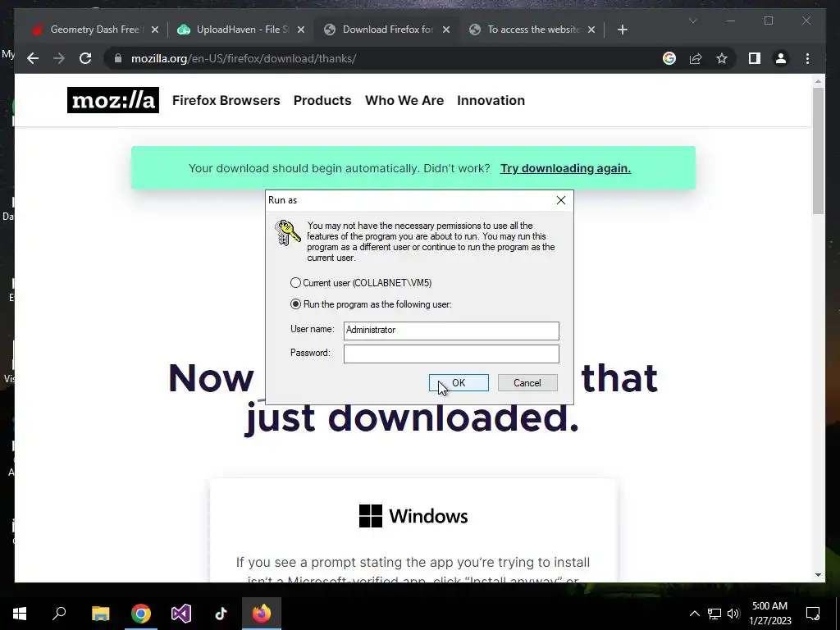
Task: Launch Visual Studio from the taskbar
Action: [181, 614]
